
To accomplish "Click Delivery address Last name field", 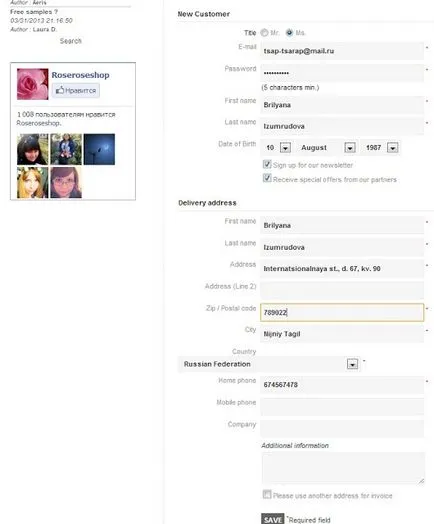I will click(x=342, y=247).
